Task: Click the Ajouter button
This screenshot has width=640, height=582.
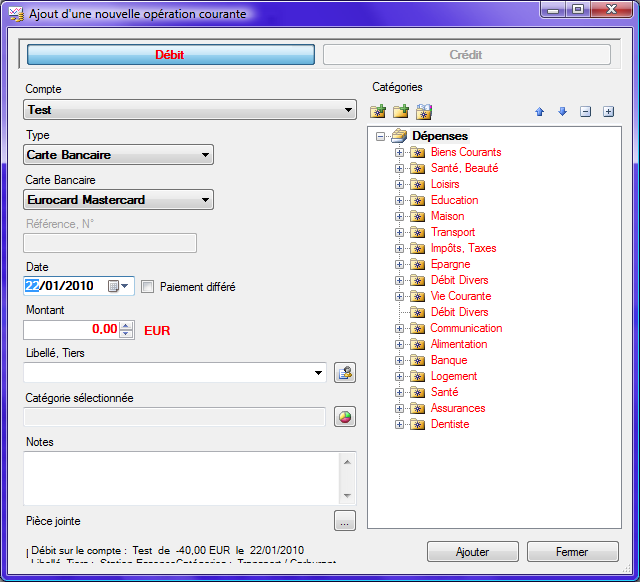Action: (x=472, y=552)
